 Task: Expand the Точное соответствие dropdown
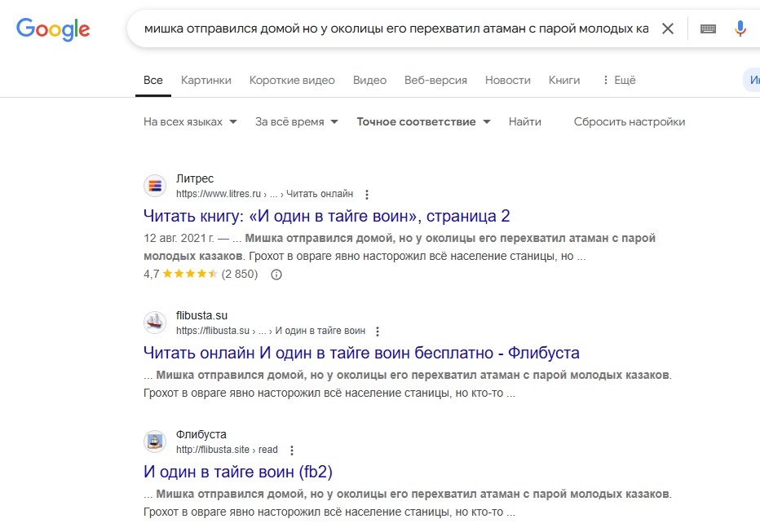pyautogui.click(x=423, y=122)
